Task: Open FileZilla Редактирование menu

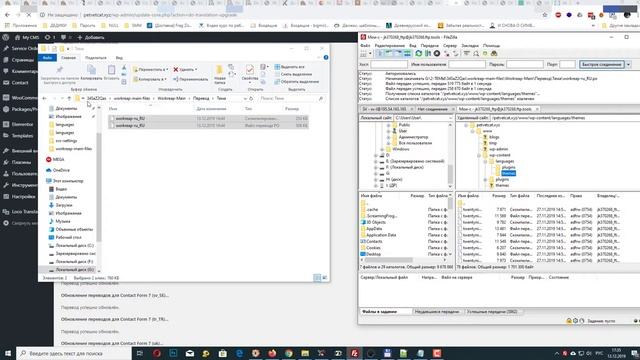Action: pyautogui.click(x=389, y=46)
